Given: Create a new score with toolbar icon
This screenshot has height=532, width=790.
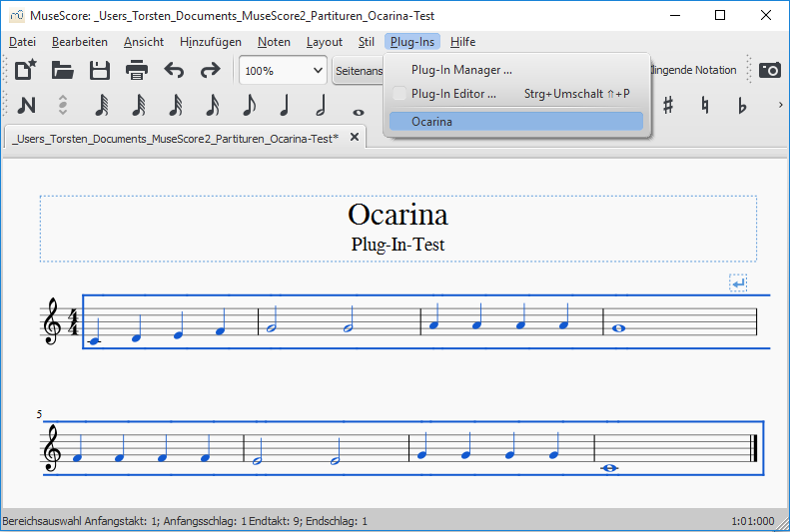Looking at the screenshot, I should click(26, 70).
